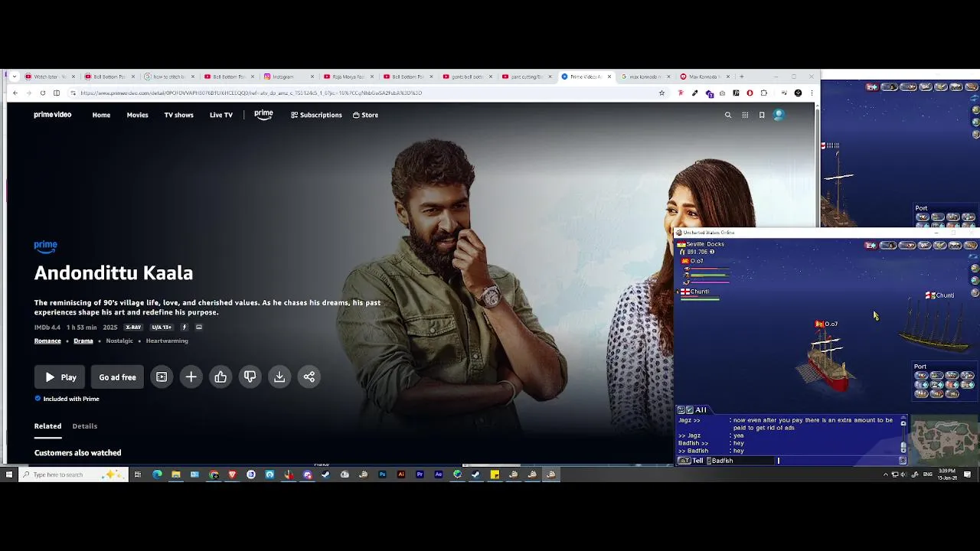Like the movie with thumbs up

220,377
